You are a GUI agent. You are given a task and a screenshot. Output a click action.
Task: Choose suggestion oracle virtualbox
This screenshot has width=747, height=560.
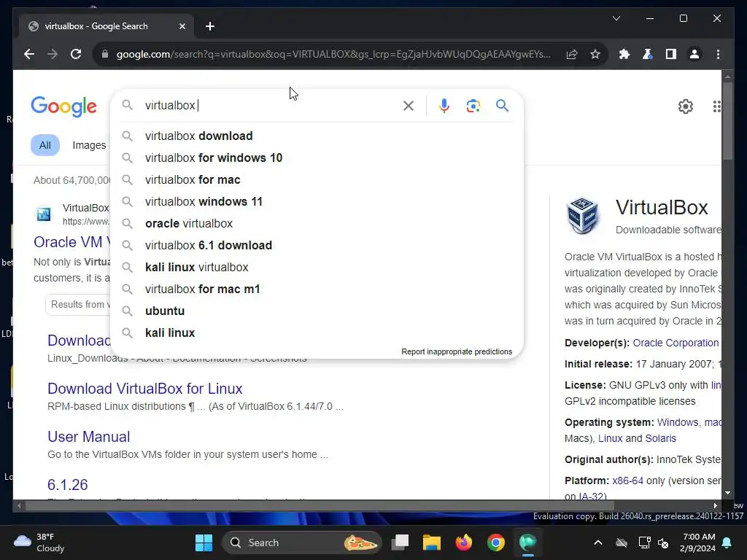[x=317, y=223]
